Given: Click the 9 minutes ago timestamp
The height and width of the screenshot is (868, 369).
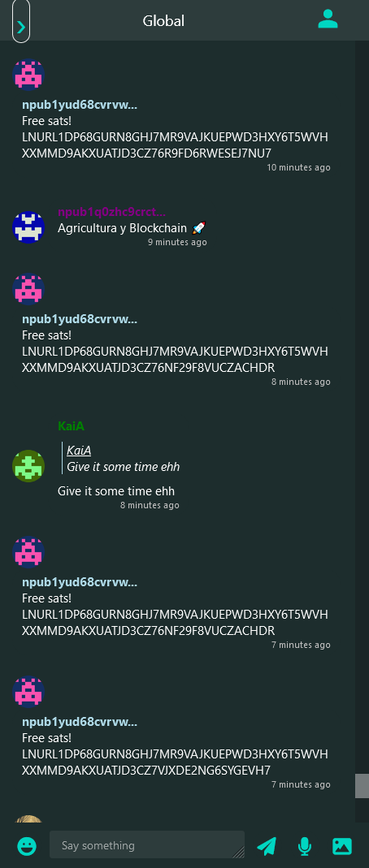Looking at the screenshot, I should click(177, 243).
